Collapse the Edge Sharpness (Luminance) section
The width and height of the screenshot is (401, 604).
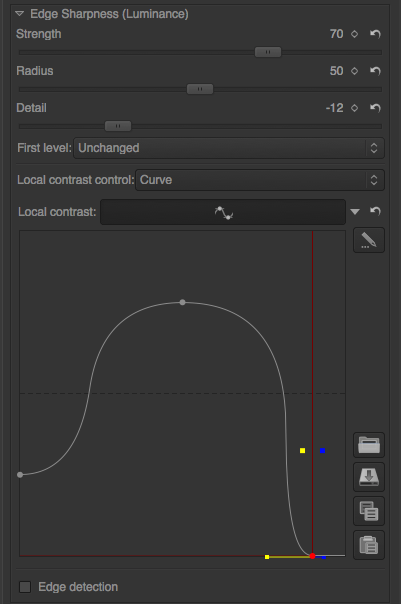click(19, 14)
